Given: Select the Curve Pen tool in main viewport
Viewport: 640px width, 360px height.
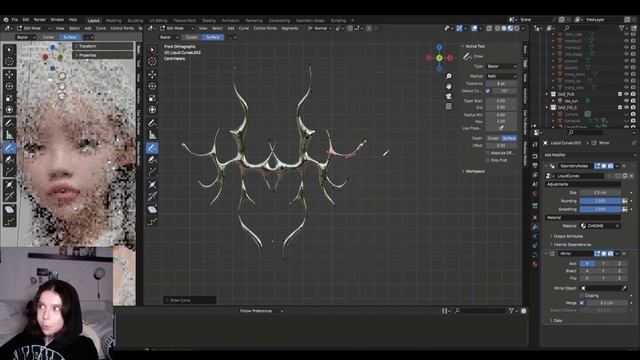Looking at the screenshot, I should click(152, 160).
